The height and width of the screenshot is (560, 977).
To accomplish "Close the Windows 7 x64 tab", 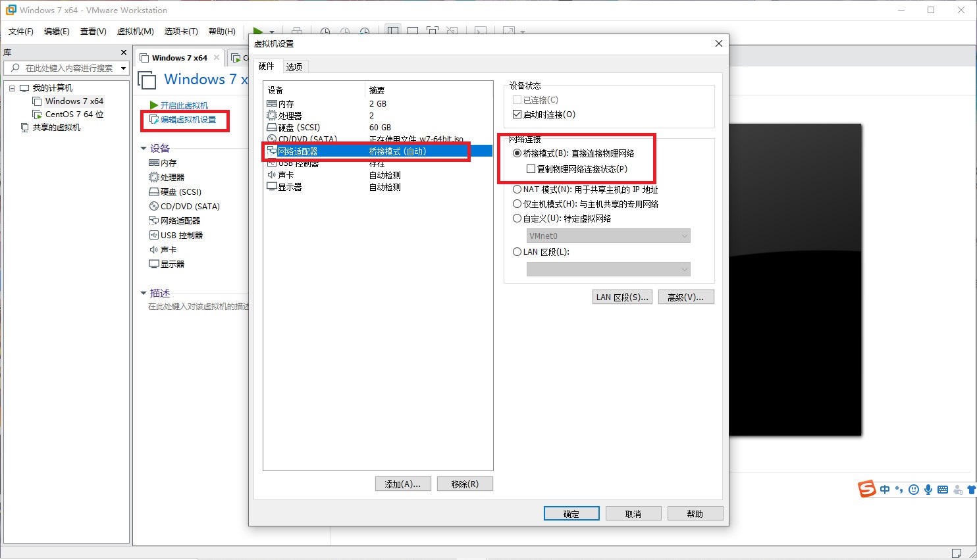I will [x=217, y=58].
